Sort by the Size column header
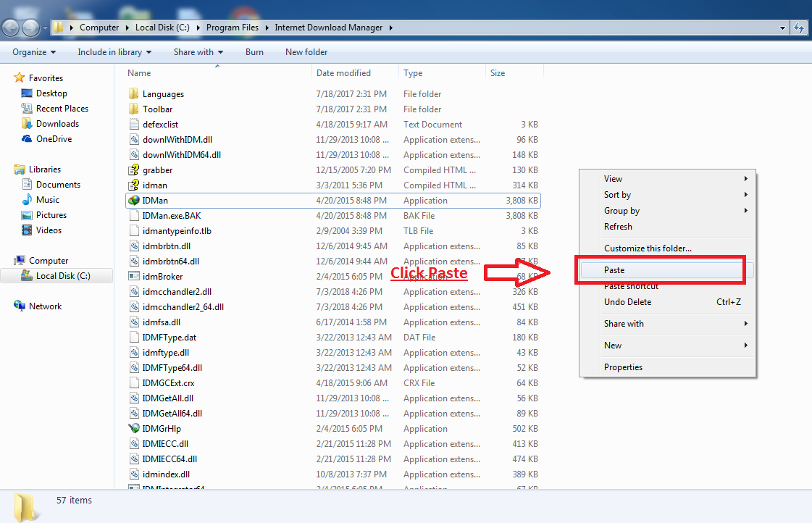 click(514, 73)
